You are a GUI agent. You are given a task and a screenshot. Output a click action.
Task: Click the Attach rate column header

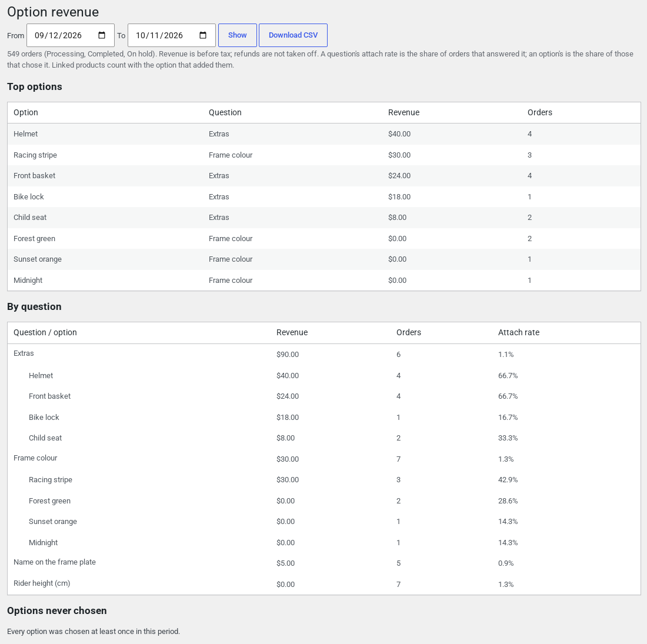click(519, 332)
